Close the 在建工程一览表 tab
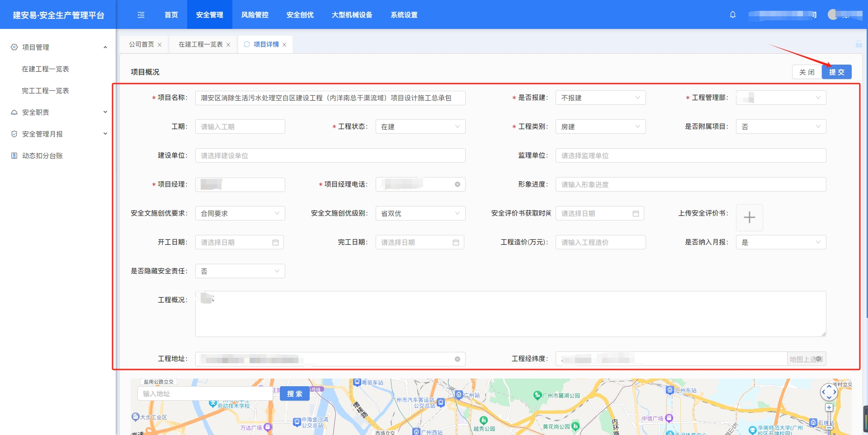Screen dimensions: 868x435 228,45
